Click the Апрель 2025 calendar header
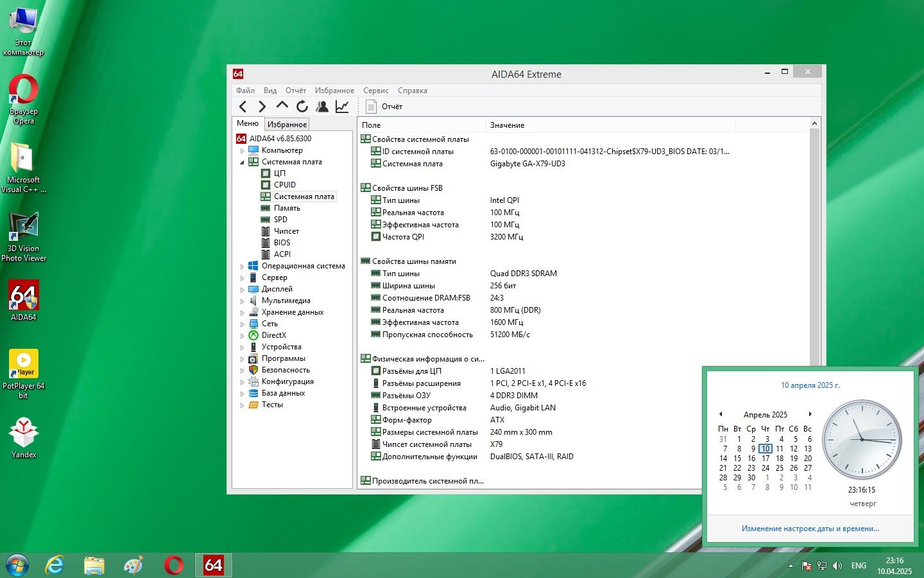 pos(765,415)
